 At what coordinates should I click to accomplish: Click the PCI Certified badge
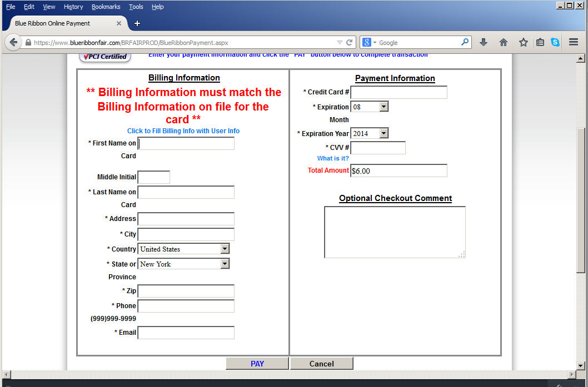105,57
